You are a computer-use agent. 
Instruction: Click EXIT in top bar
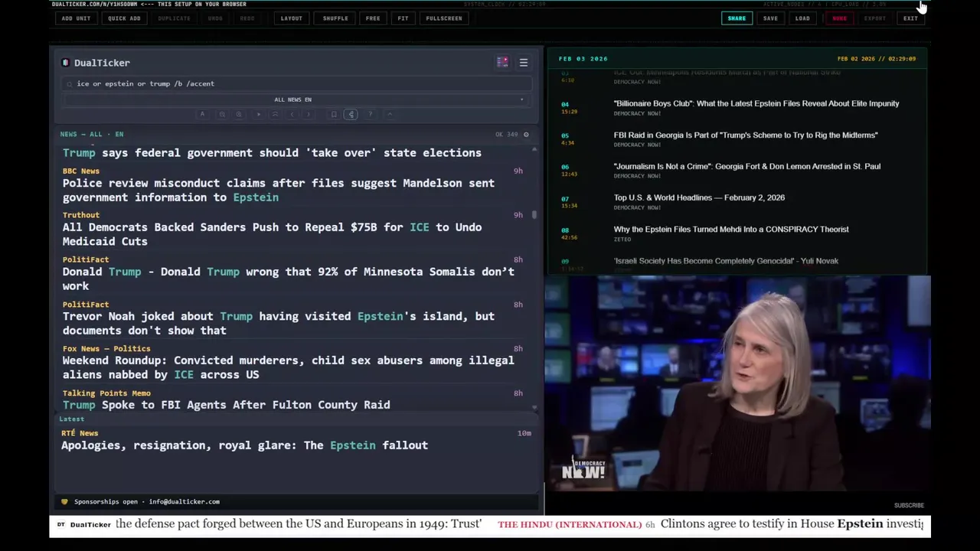(910, 18)
